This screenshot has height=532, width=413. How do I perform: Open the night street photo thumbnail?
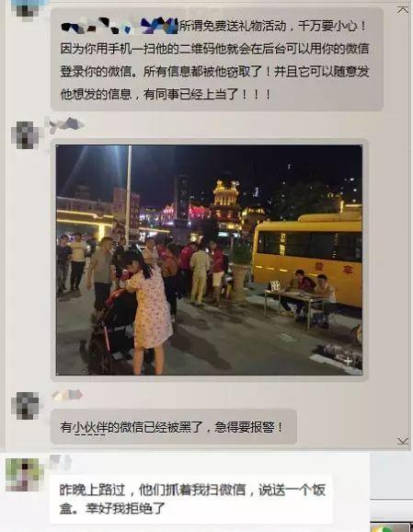point(209,260)
